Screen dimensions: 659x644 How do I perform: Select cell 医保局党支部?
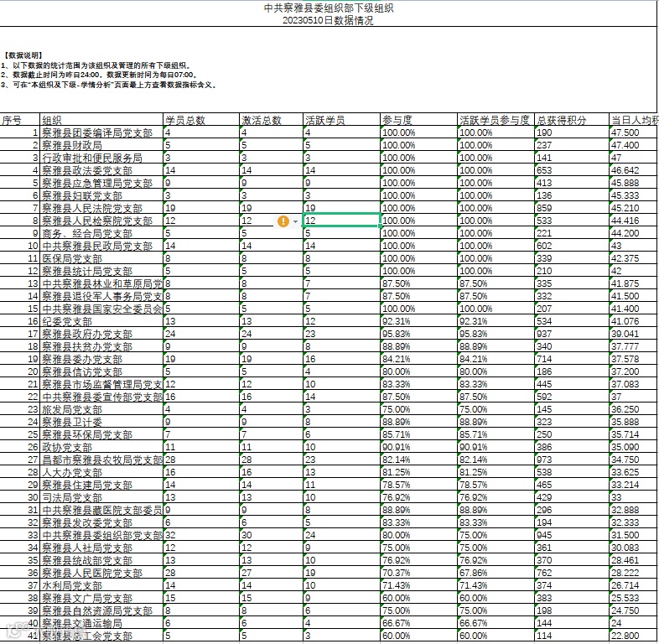101,258
